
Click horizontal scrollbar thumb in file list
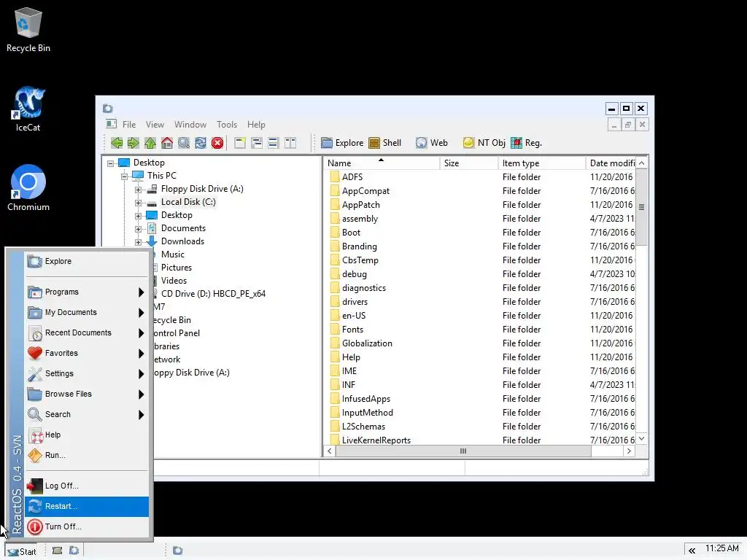click(463, 451)
